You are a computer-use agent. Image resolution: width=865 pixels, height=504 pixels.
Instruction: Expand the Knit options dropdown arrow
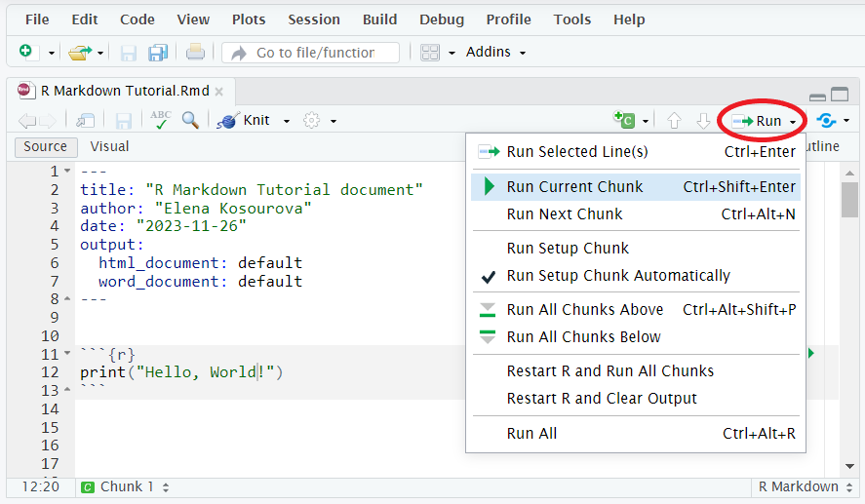(x=287, y=121)
